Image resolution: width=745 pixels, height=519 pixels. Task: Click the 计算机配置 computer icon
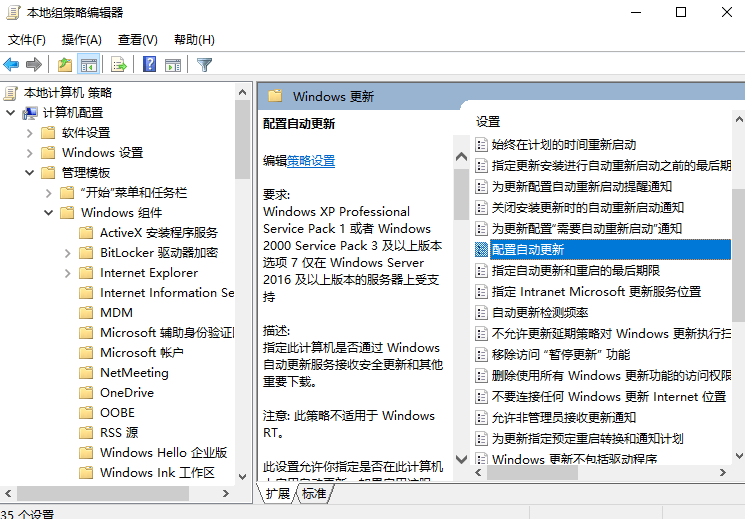click(x=30, y=113)
